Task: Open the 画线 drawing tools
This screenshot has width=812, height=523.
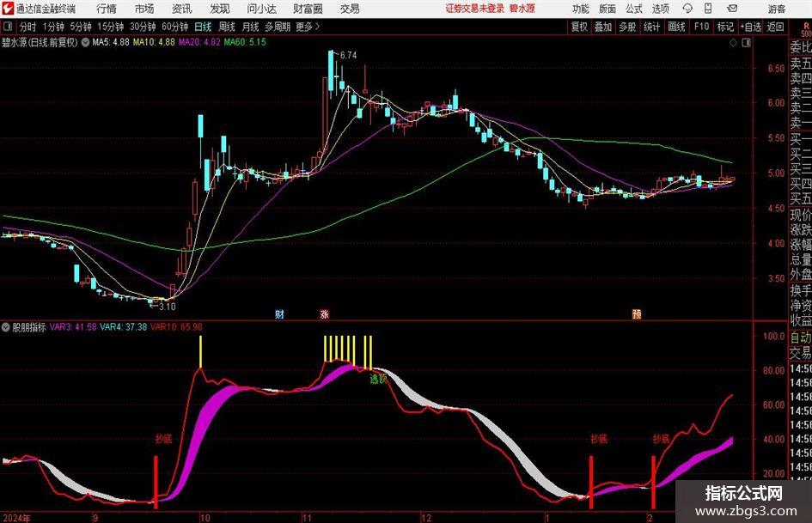Action: coord(677,27)
